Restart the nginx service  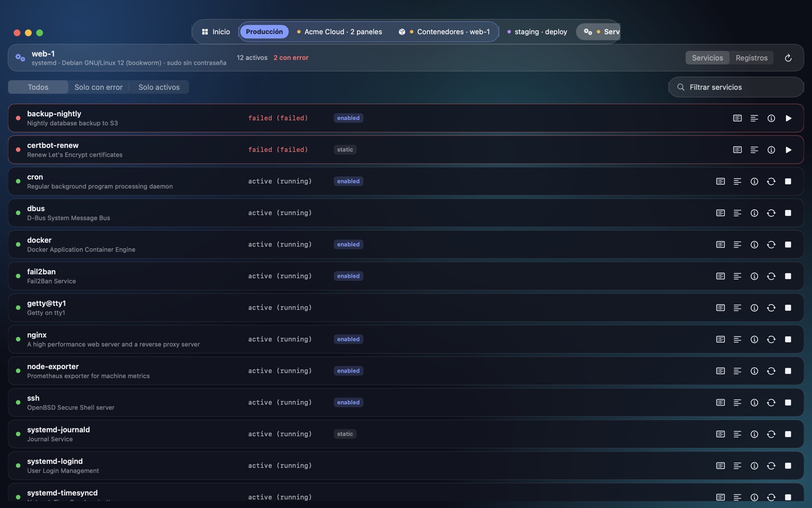[771, 339]
